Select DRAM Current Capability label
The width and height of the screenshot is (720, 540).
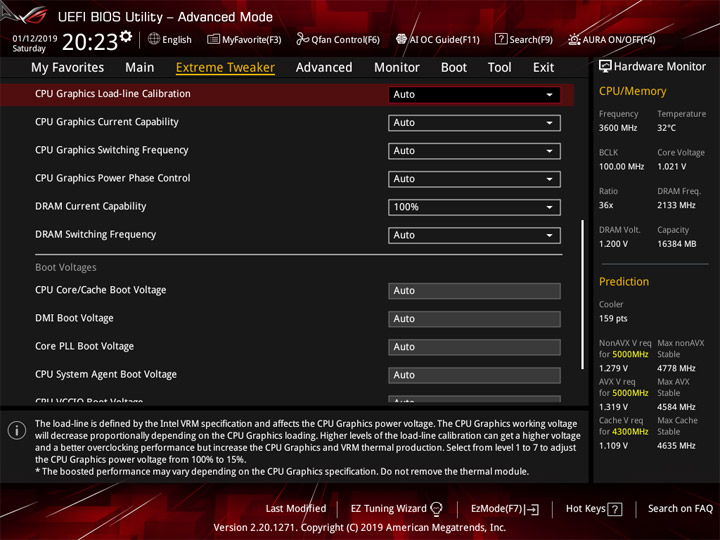tap(90, 206)
